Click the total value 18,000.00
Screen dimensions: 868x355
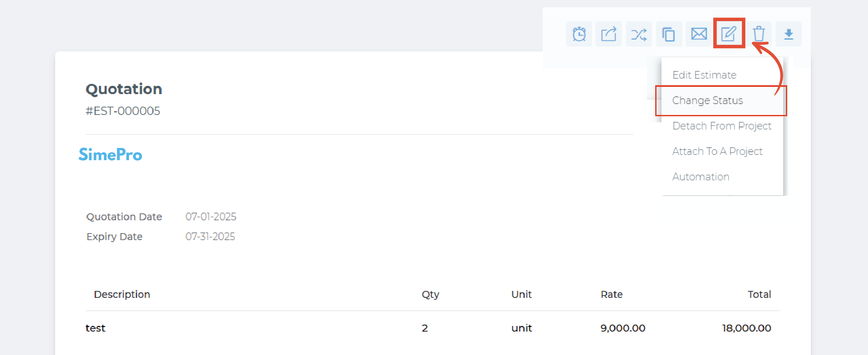click(746, 328)
